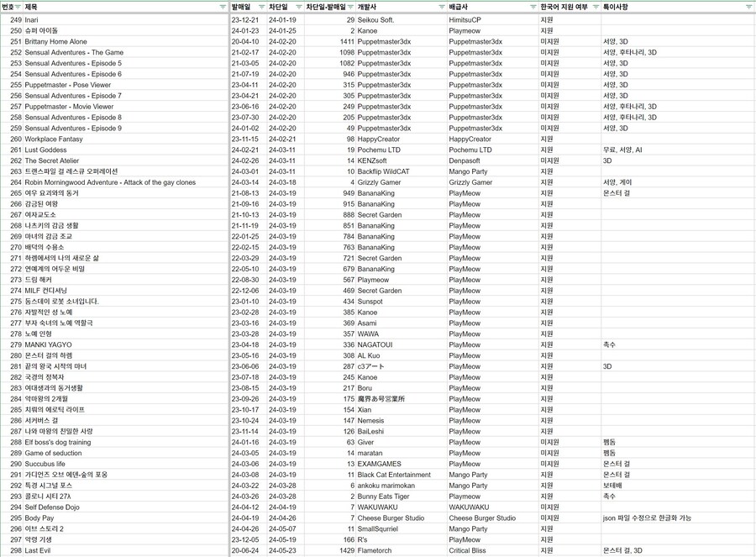
Task: Select developer cell Grizzly Gamer
Action: click(402, 182)
